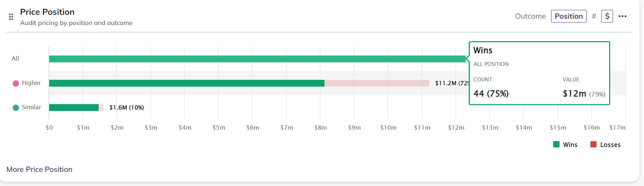Viewport: 644px width, 186px height.
Task: Select the Higher row green wins bar
Action: (x=187, y=83)
